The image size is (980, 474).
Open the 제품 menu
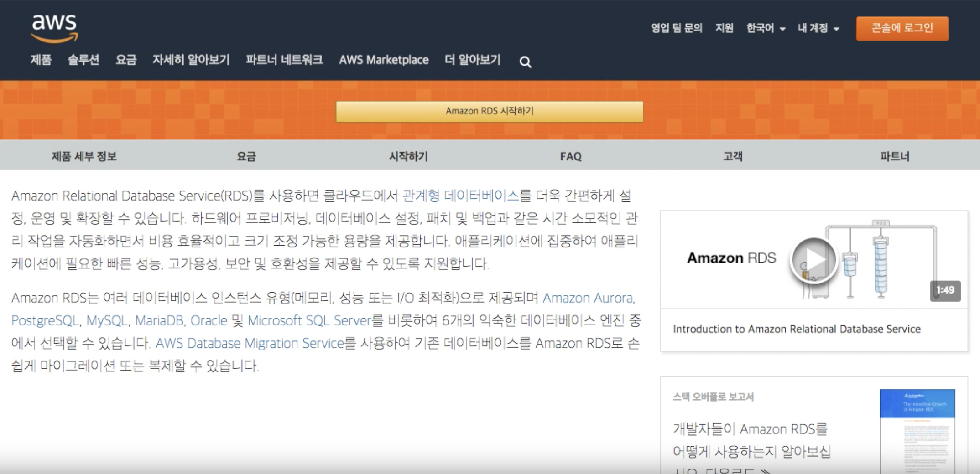pos(41,60)
